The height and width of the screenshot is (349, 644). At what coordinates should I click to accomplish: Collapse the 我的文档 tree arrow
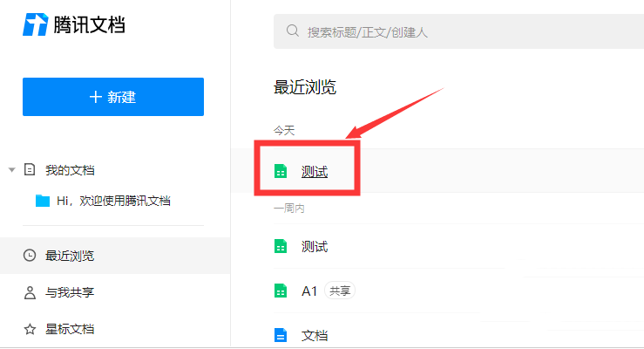pos(12,170)
